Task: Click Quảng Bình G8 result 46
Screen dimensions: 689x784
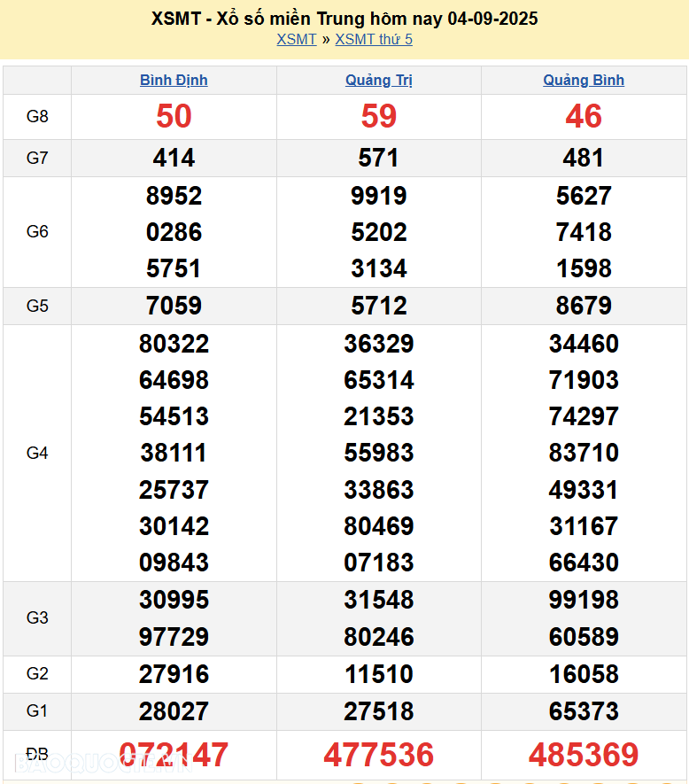Action: point(584,116)
